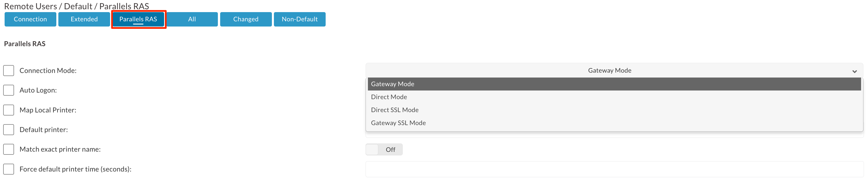Choose Gateway SSL Mode option
The image size is (868, 181).
pyautogui.click(x=398, y=122)
